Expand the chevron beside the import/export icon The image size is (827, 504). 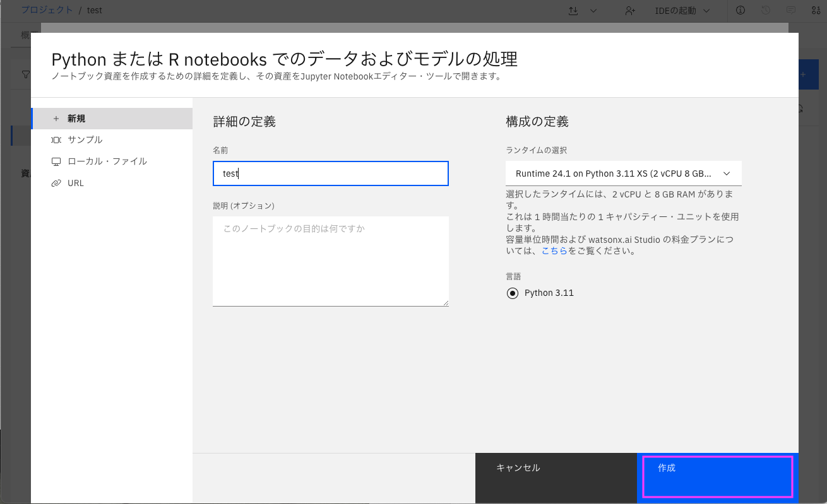coord(593,11)
